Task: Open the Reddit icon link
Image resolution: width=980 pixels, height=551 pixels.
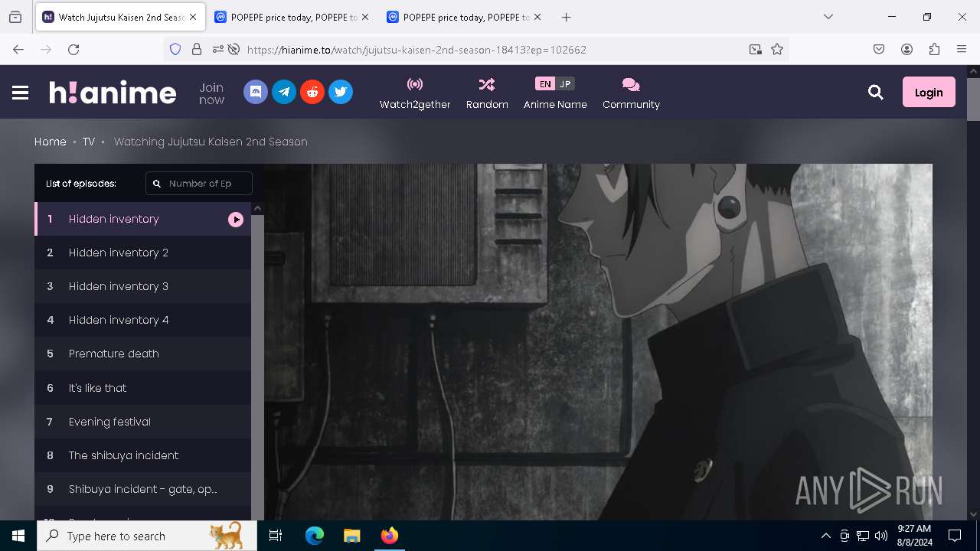Action: [x=312, y=92]
